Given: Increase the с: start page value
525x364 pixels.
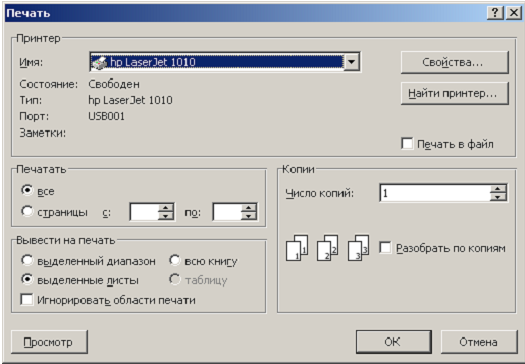Looking at the screenshot, I should pos(166,208).
